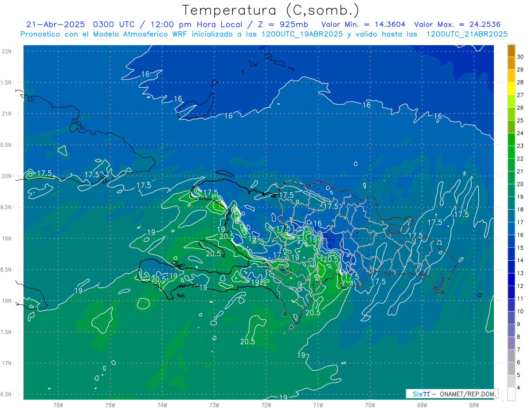532x411 pixels.
Task: Click the SisTT ONAMET/REP.DOM. logo box
Action: (x=452, y=394)
